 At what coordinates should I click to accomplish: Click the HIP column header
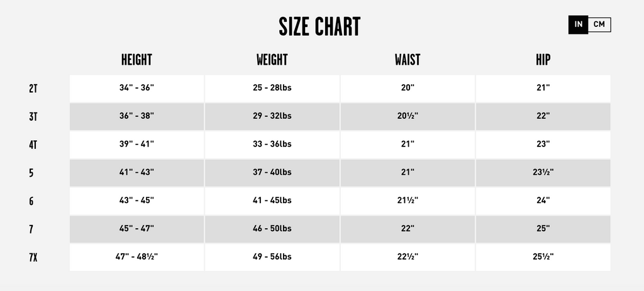click(543, 60)
